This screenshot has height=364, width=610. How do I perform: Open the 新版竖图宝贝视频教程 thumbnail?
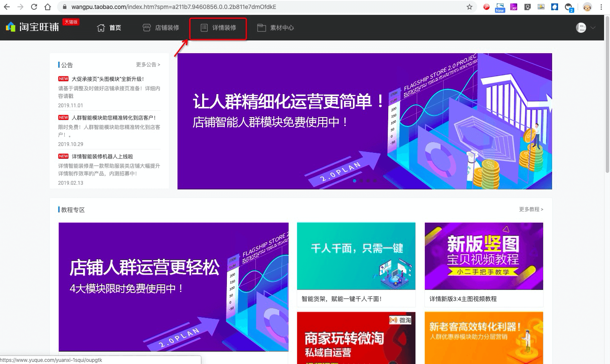tap(484, 256)
